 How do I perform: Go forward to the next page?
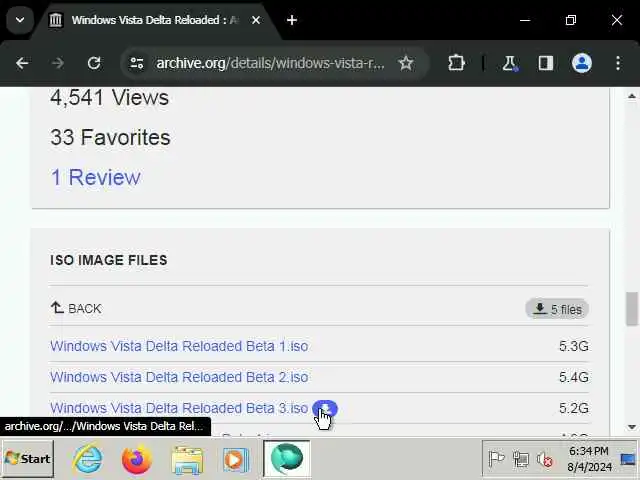point(58,63)
